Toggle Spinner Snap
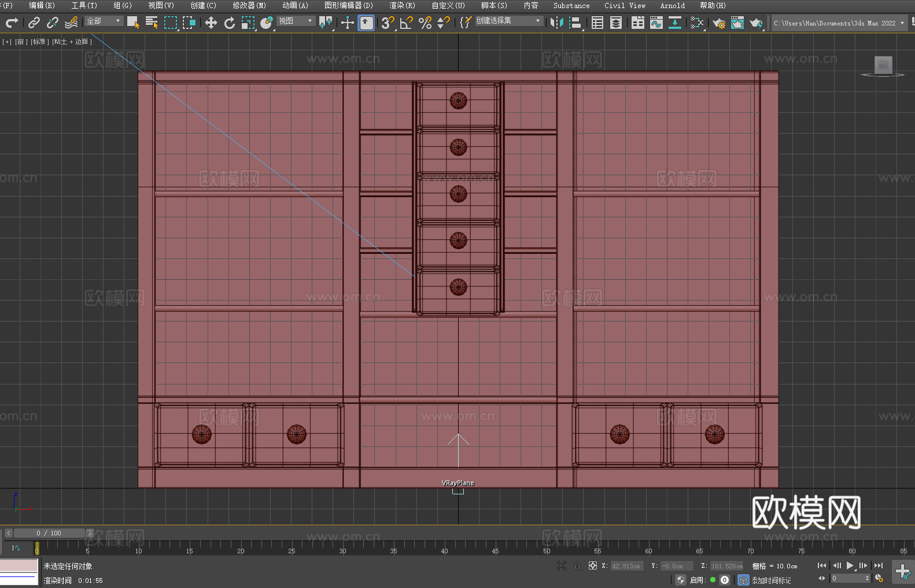This screenshot has width=915, height=588. pos(444,23)
